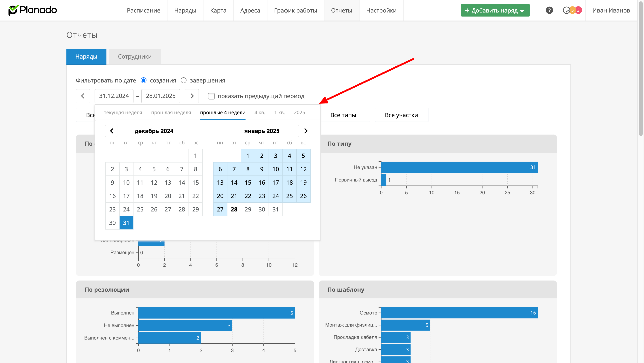Click the Осмотр bar in chart

pos(459,312)
